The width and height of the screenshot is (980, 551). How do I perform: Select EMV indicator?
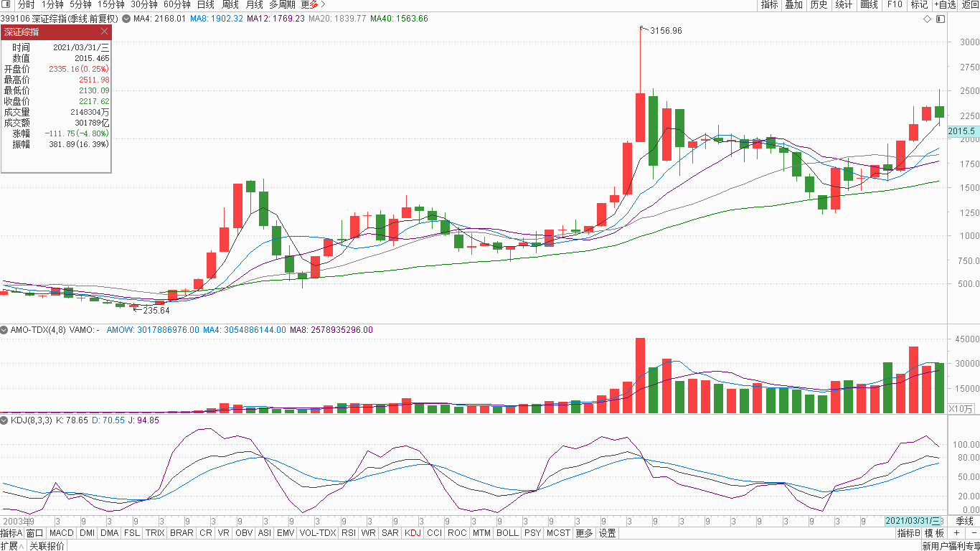click(x=286, y=533)
